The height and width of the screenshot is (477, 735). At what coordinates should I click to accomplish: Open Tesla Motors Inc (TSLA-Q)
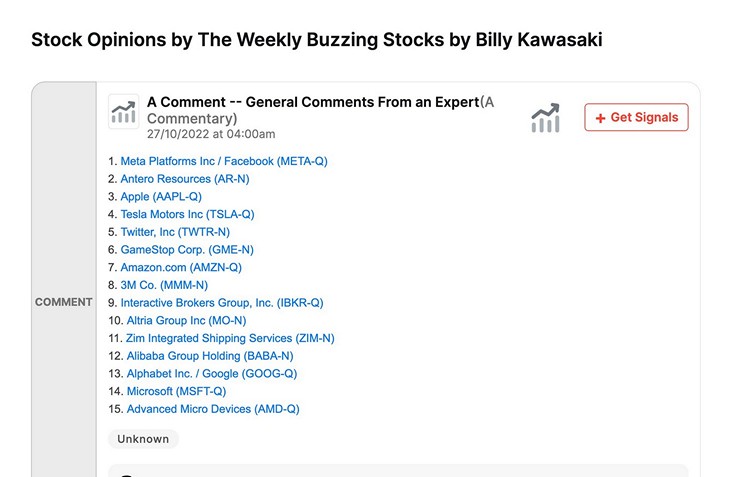[x=187, y=214]
